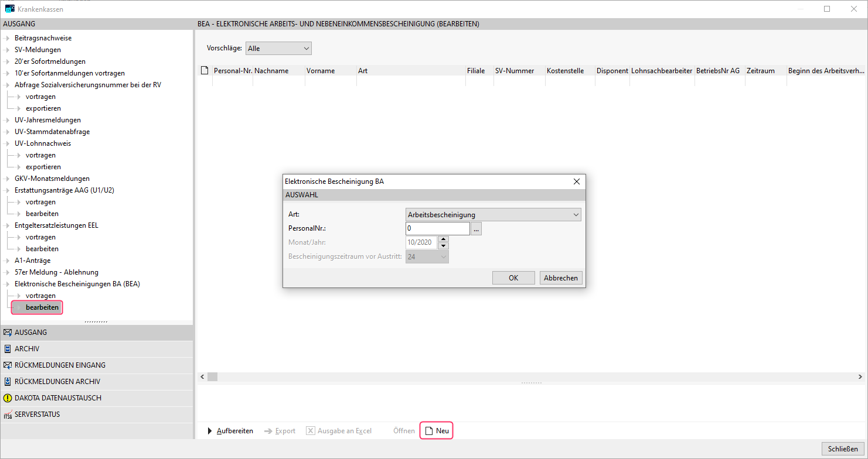Click the Export arrow icon
The image size is (868, 459).
[268, 431]
